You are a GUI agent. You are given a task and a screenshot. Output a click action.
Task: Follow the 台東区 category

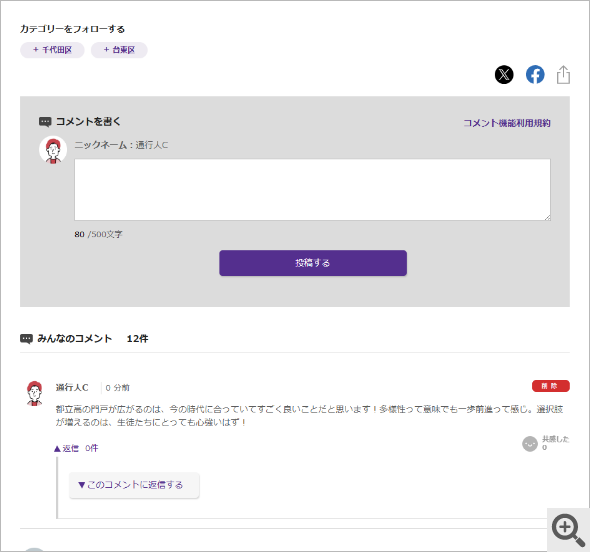tap(119, 50)
